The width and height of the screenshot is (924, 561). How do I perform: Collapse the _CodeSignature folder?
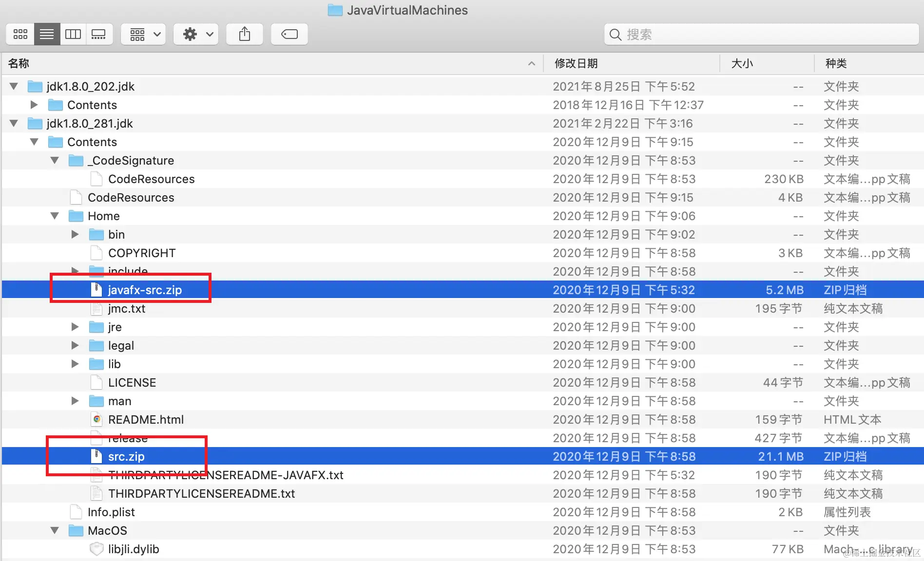[x=55, y=160]
